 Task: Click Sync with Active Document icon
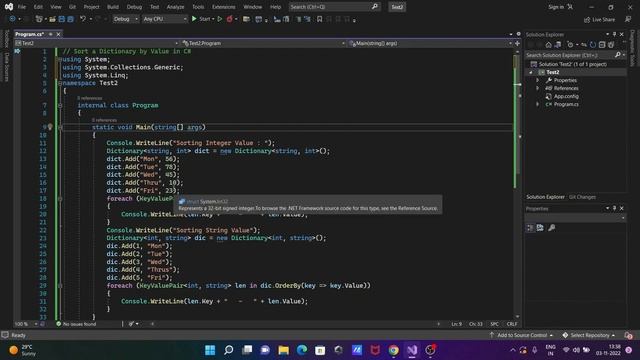tap(584, 44)
